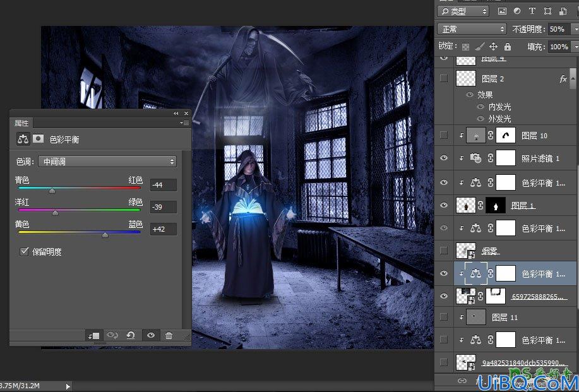
Task: Select the 照片滤镜 1 layer name
Action: tap(540, 158)
